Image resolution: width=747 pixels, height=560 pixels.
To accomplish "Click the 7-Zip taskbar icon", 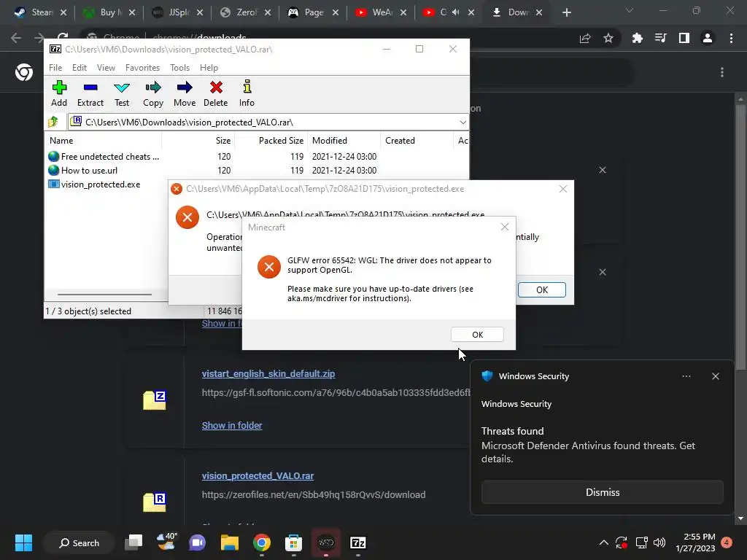I will pos(357,542).
